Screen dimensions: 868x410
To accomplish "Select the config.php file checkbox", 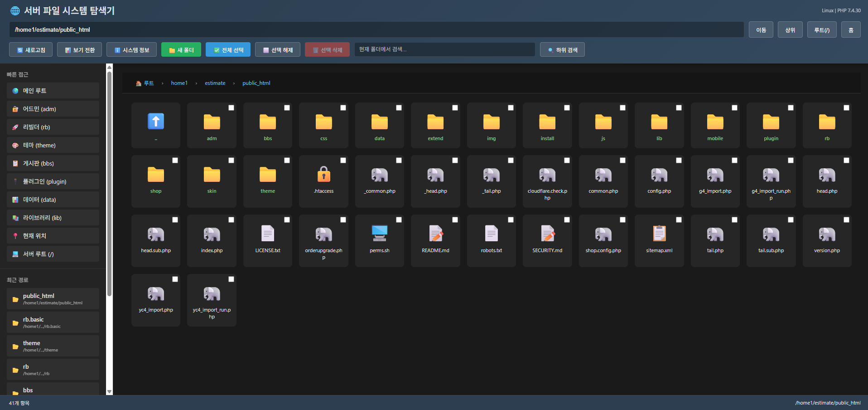I will 679,161.
